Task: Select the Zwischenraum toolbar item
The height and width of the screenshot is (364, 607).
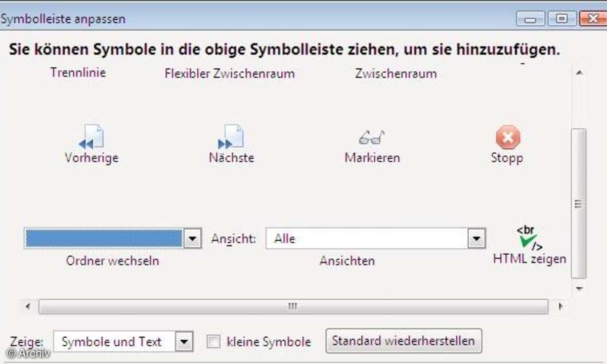Action: click(x=396, y=74)
